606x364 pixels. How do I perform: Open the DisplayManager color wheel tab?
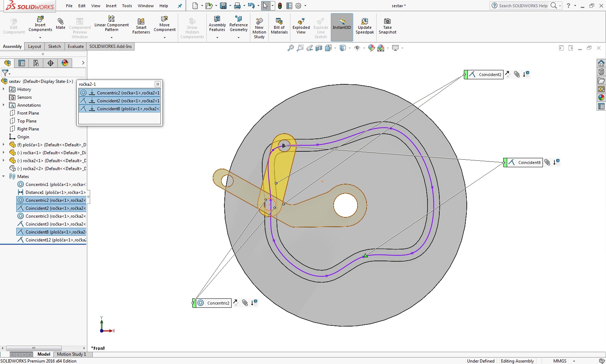65,63
